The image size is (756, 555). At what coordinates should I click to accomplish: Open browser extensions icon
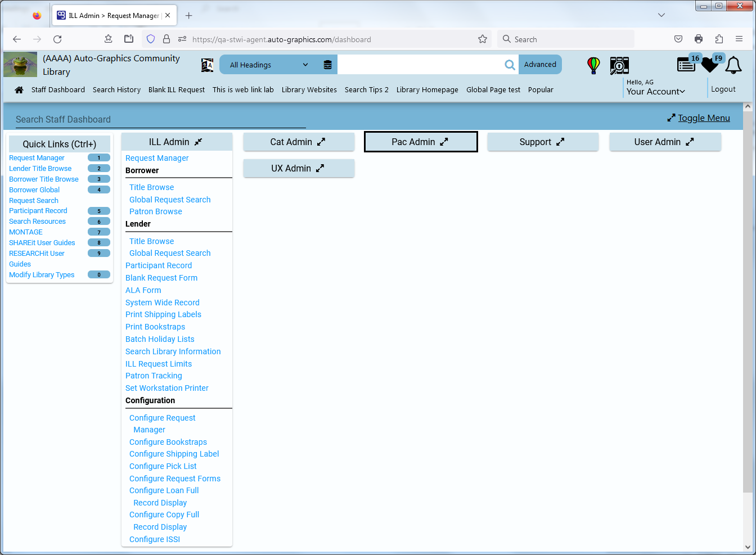point(719,39)
